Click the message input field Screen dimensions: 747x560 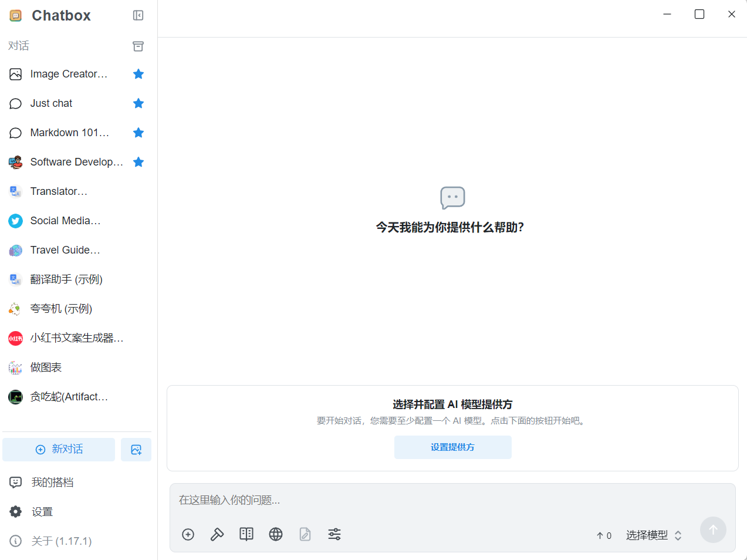(x=411, y=500)
